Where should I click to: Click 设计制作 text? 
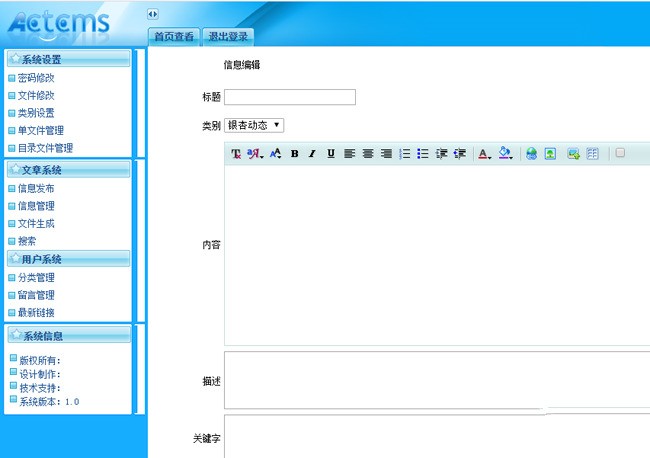(40, 374)
